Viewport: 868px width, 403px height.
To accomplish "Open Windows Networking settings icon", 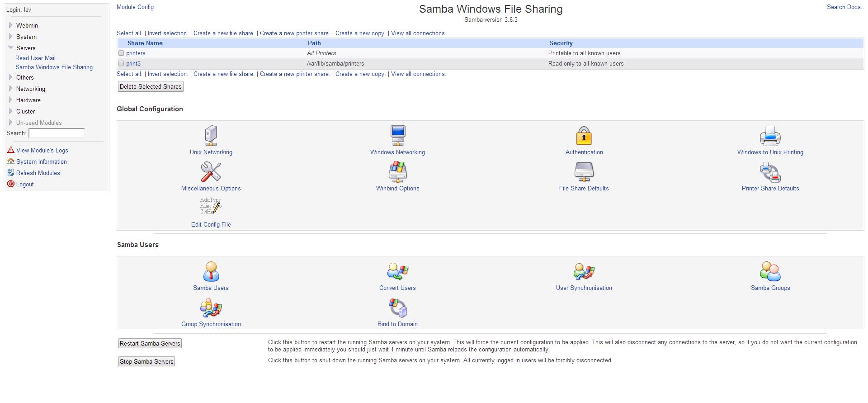I will (397, 136).
